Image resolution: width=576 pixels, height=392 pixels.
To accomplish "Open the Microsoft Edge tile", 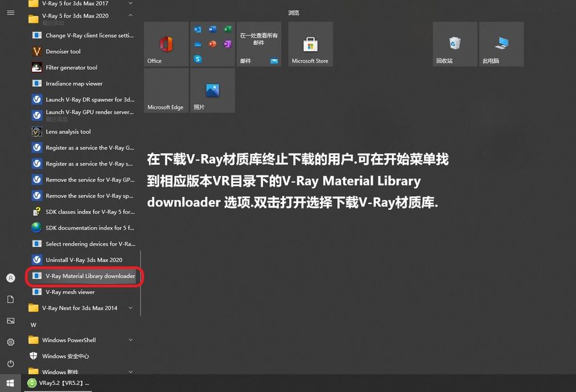I will [166, 90].
